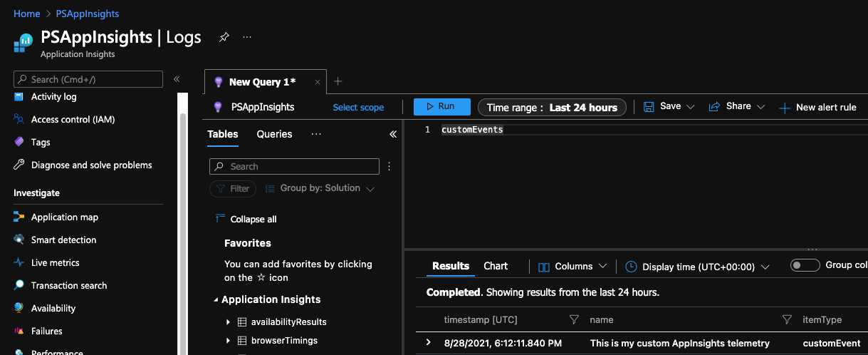The width and height of the screenshot is (868, 355).
Task: Open Smart detection page
Action: 63,240
